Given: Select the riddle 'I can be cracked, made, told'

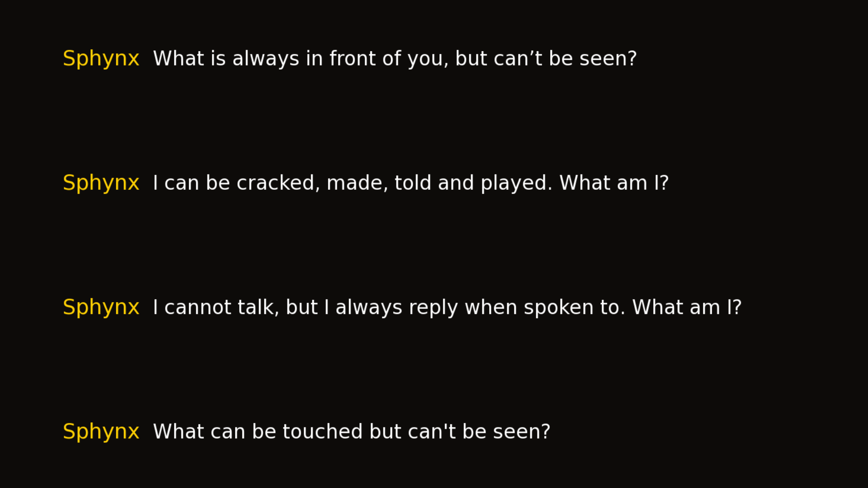Looking at the screenshot, I should point(410,183).
